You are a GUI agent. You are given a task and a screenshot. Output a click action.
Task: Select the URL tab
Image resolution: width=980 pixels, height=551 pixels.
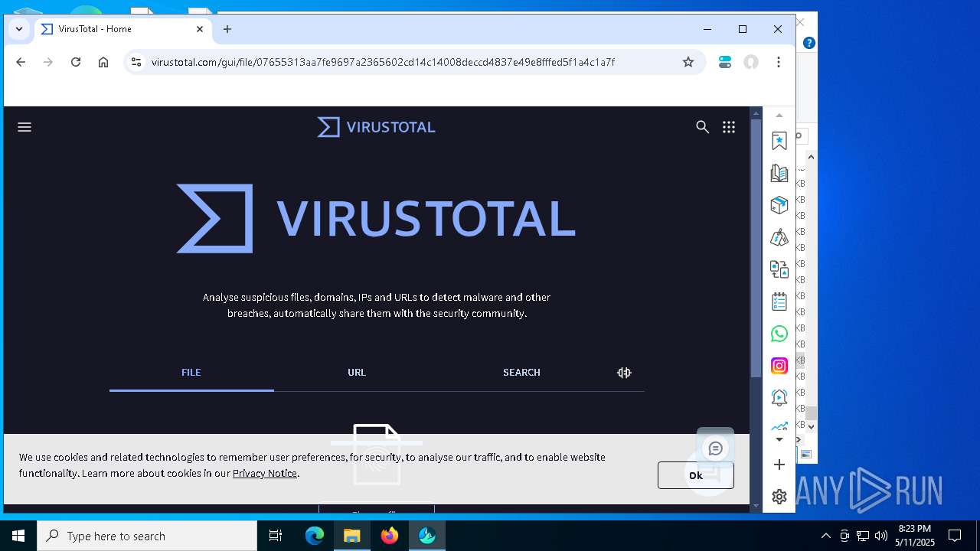[x=357, y=373]
